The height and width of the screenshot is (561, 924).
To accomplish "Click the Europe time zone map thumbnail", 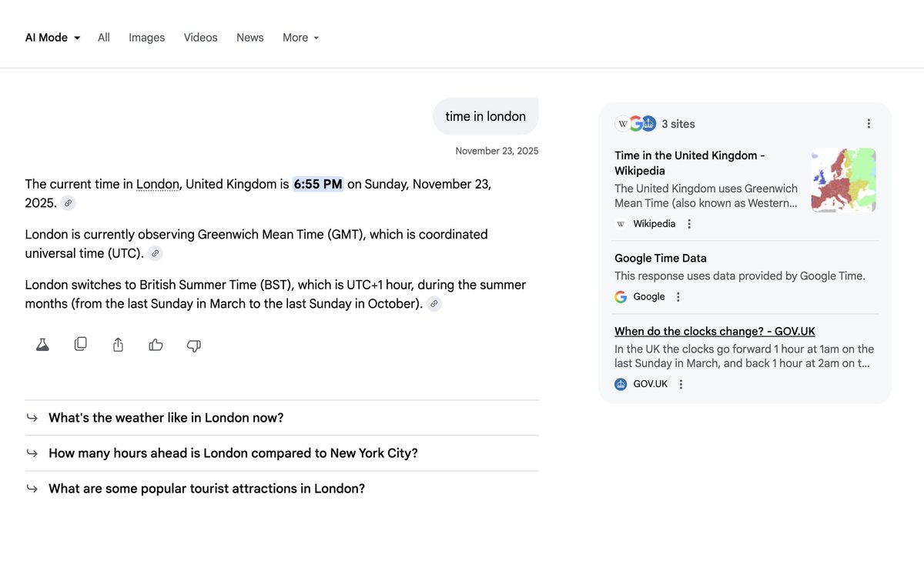I will point(843,180).
